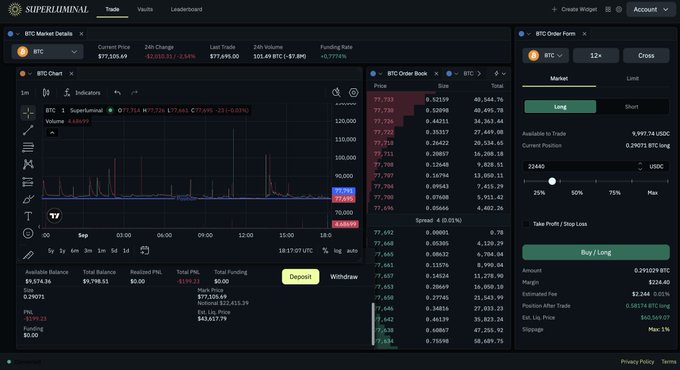This screenshot has height=370, width=680.
Task: Collapse the chart indicator legend arrow
Action: pos(52,133)
